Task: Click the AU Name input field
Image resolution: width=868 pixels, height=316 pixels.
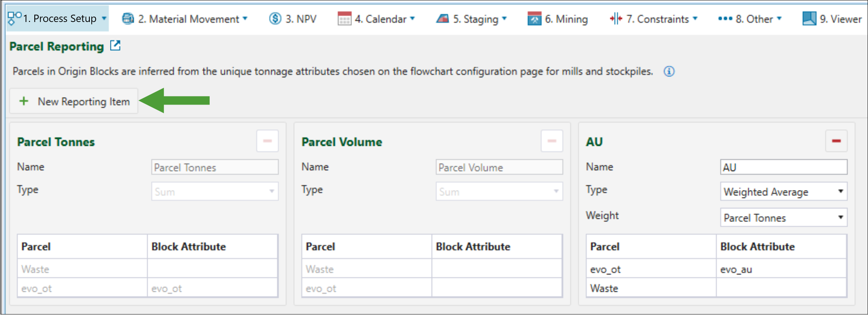Action: (783, 167)
